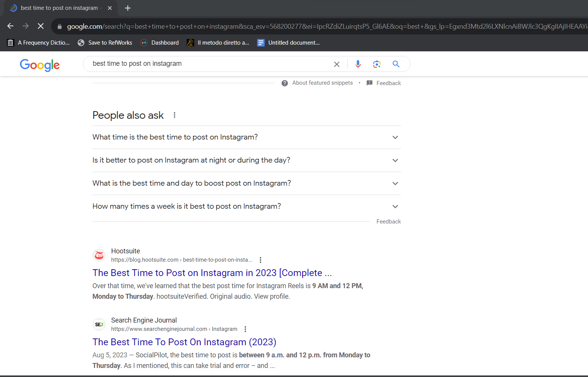This screenshot has height=377, width=588.
Task: Clear the search box with X icon
Action: tap(337, 64)
